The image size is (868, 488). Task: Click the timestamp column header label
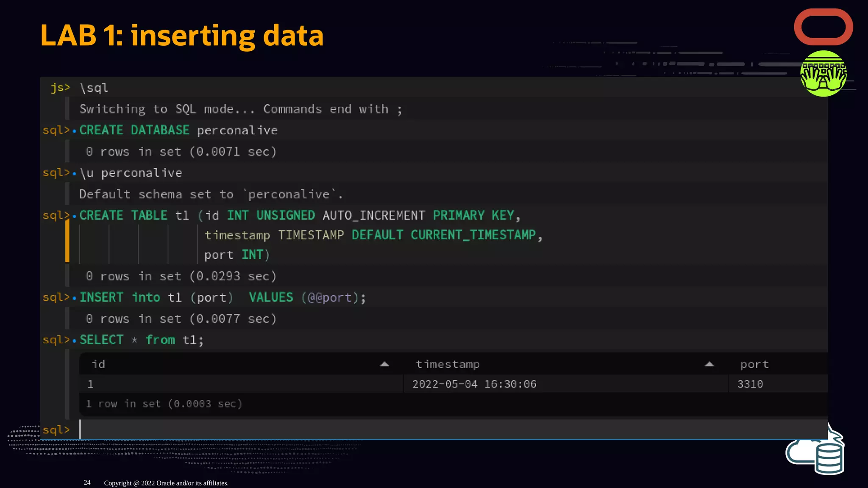pyautogui.click(x=448, y=364)
